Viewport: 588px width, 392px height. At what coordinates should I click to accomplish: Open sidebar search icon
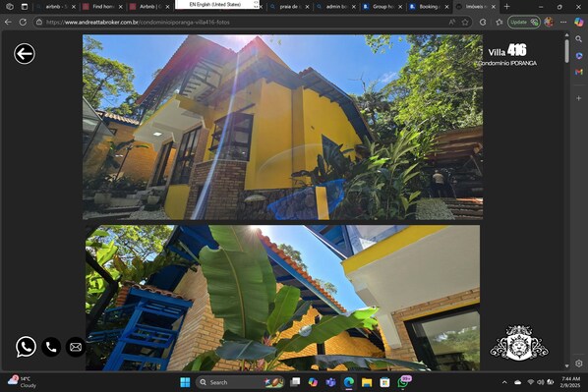coord(578,39)
